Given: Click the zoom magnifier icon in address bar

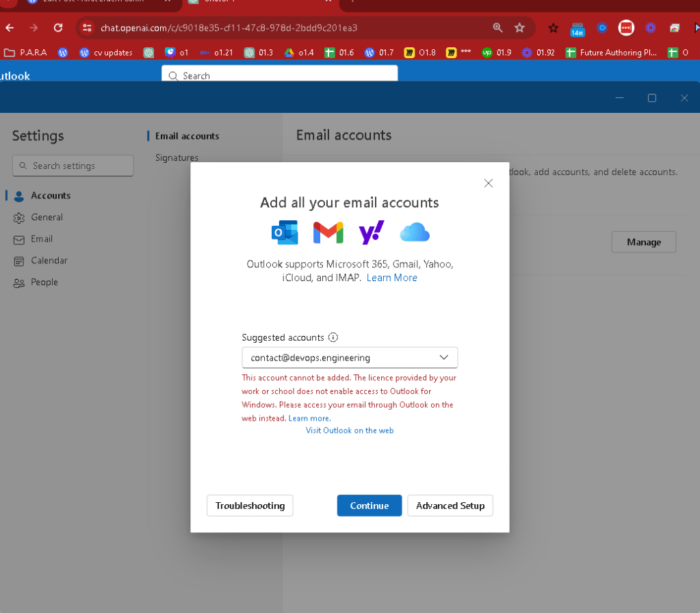Looking at the screenshot, I should click(x=497, y=27).
